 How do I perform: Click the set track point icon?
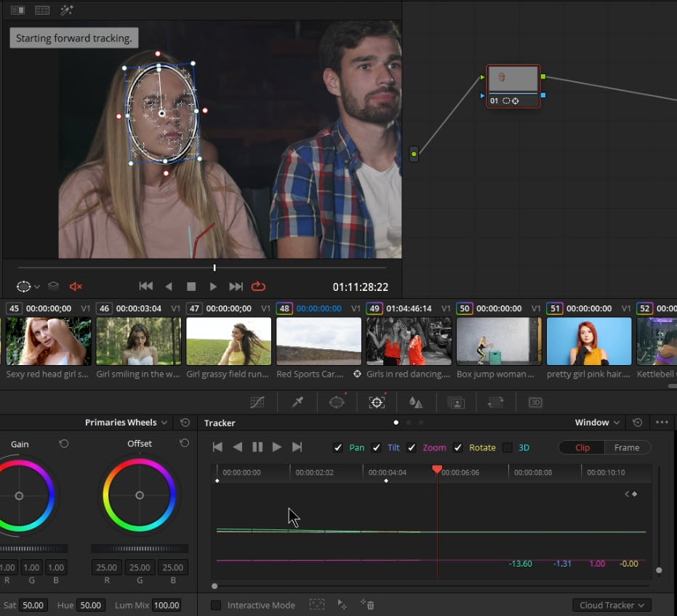342,605
